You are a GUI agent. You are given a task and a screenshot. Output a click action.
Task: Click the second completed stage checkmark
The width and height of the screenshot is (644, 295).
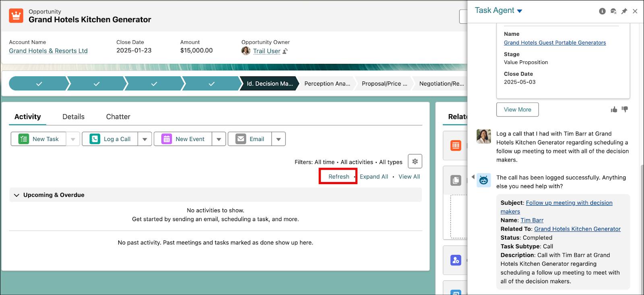[x=97, y=84]
